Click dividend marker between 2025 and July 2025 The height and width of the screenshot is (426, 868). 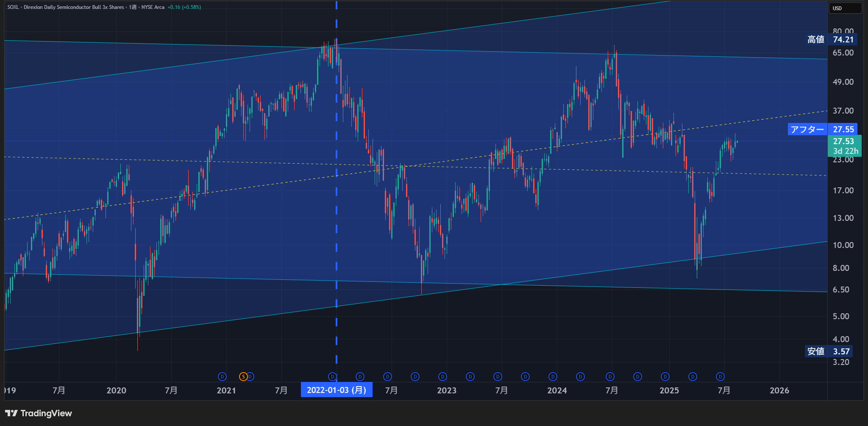pyautogui.click(x=693, y=376)
